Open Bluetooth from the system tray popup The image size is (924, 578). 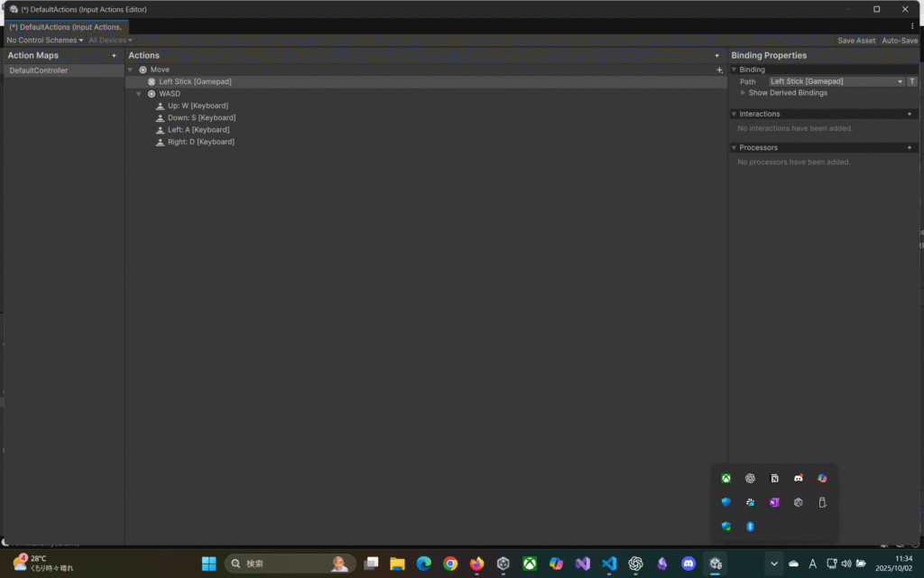pyautogui.click(x=750, y=527)
